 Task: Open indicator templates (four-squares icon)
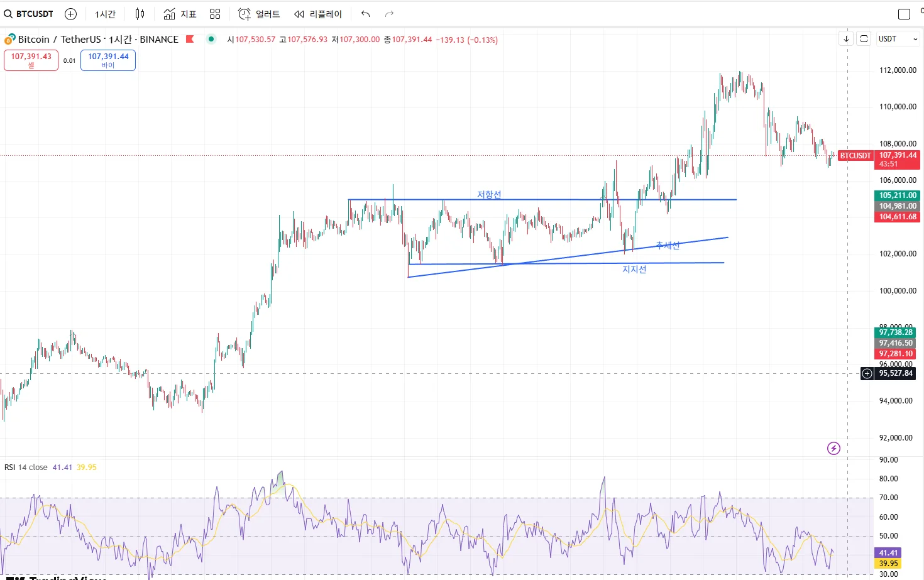coord(215,14)
